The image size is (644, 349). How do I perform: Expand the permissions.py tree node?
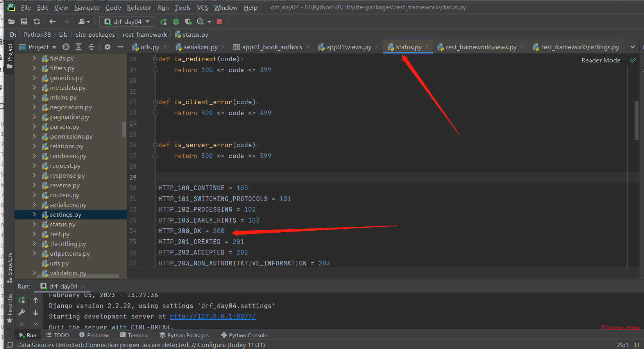point(34,136)
